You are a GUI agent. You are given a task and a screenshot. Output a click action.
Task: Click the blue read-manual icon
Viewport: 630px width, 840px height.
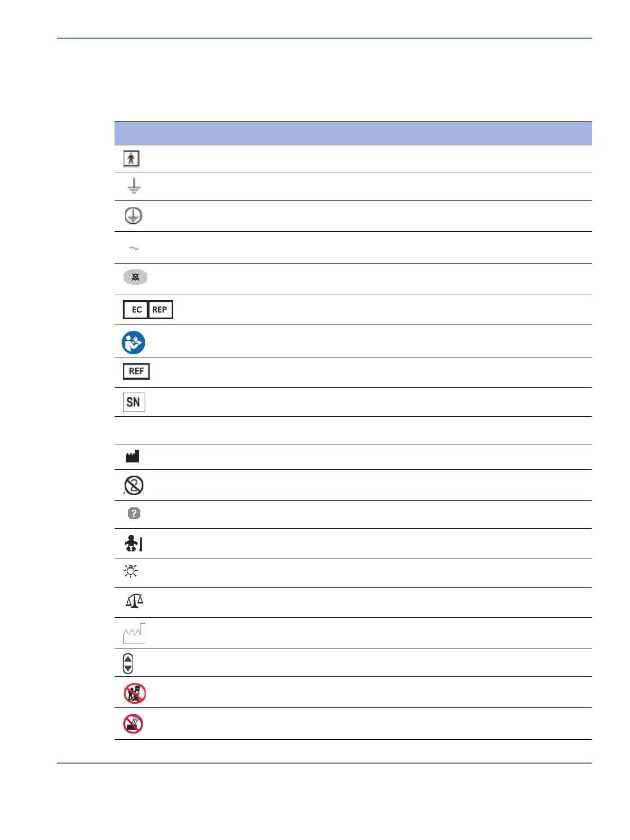133,343
